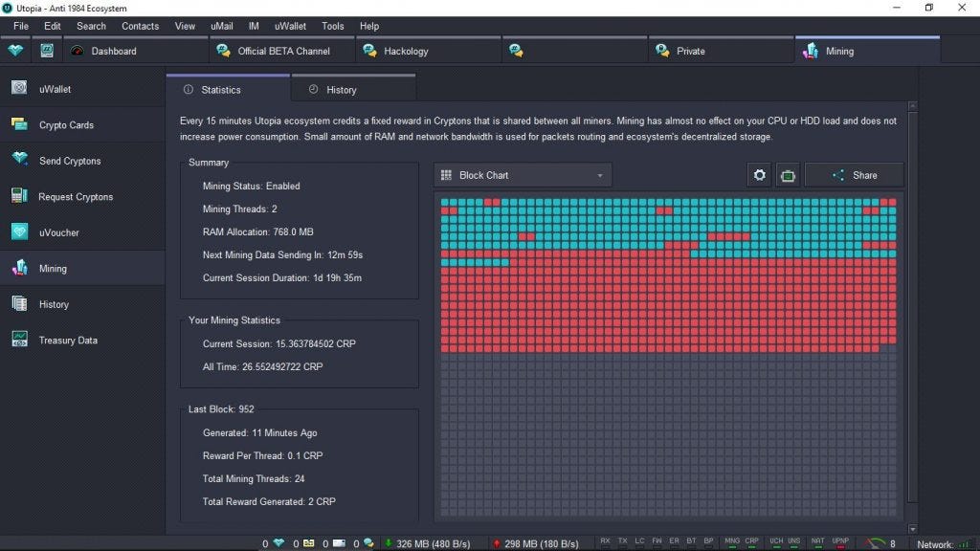Click the Current Session Duration line
The width and height of the screenshot is (980, 551).
tap(282, 278)
